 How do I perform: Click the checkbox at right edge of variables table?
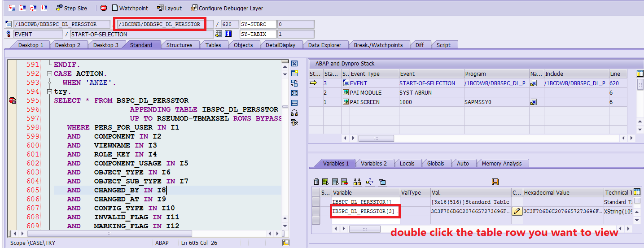tap(638, 201)
